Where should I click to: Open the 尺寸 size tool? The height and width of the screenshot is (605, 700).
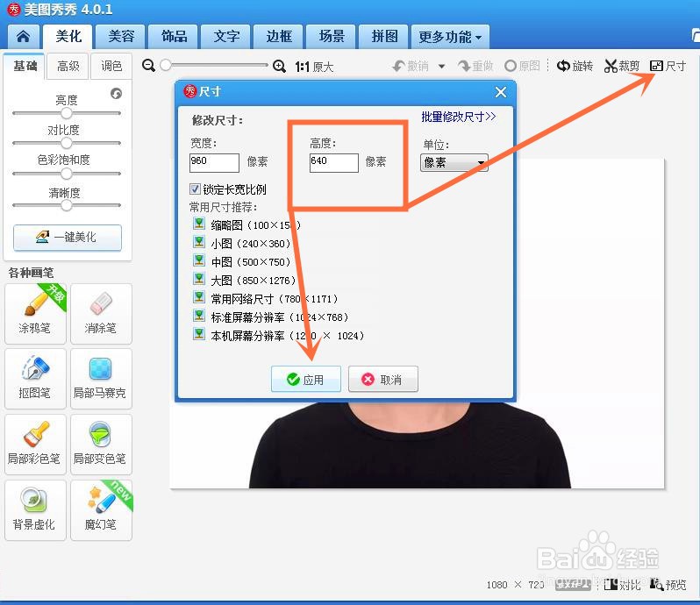(668, 66)
